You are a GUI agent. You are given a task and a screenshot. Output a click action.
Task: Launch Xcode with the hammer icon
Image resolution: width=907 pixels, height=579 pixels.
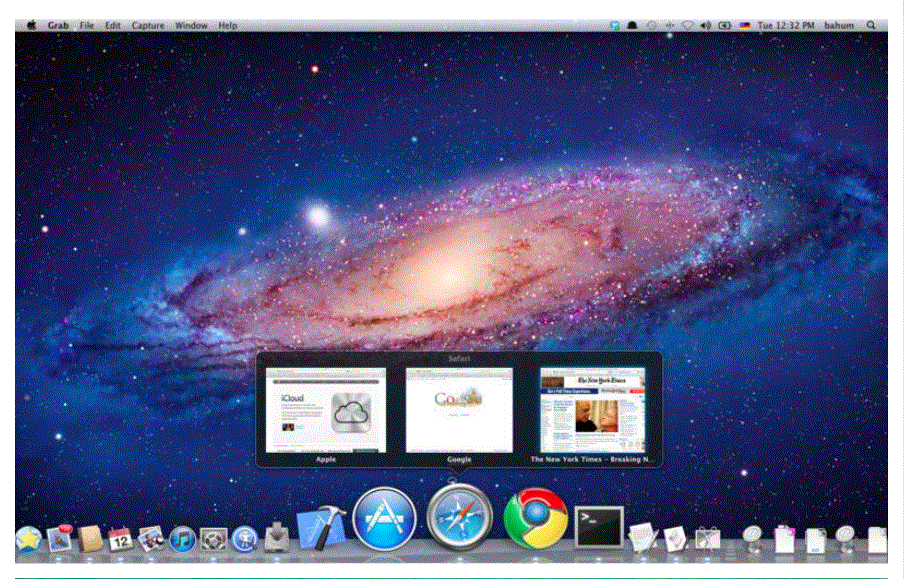point(321,528)
